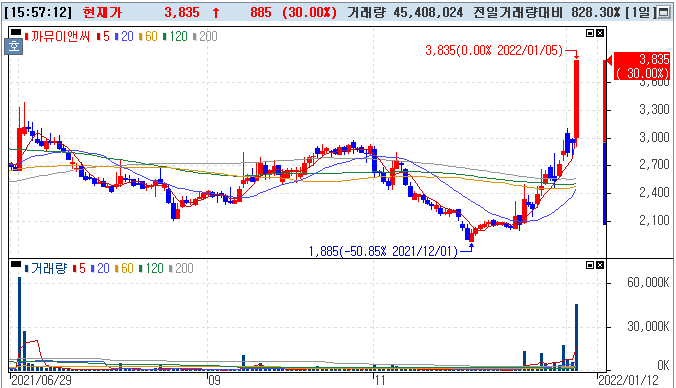
Task: Click the red 3,835 current price tag
Action: pyautogui.click(x=642, y=66)
